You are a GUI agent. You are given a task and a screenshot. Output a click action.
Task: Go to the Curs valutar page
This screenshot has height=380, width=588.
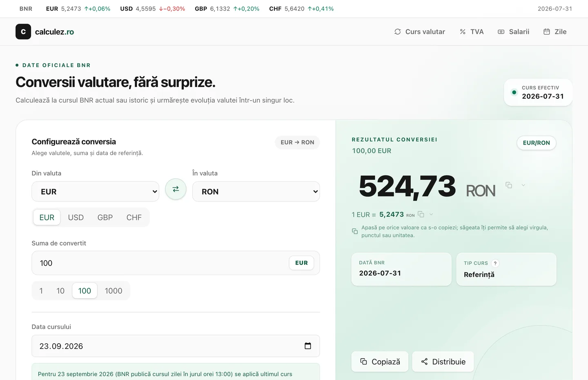420,31
